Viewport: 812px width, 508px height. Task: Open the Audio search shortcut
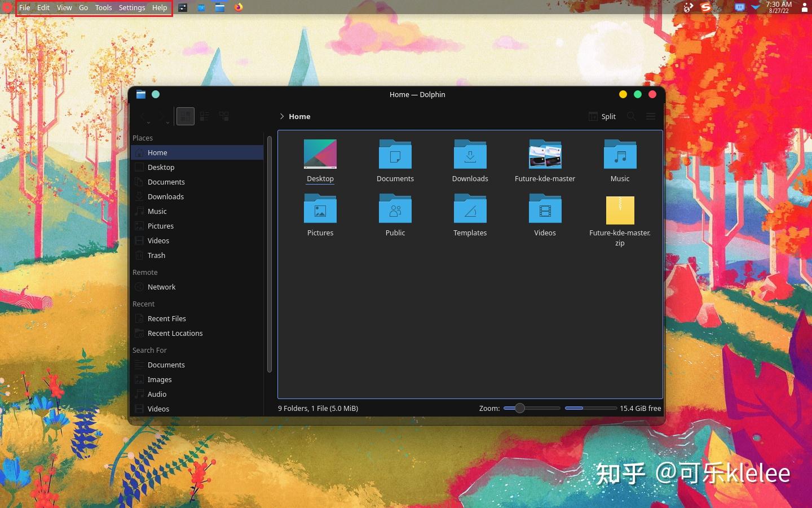(x=157, y=394)
